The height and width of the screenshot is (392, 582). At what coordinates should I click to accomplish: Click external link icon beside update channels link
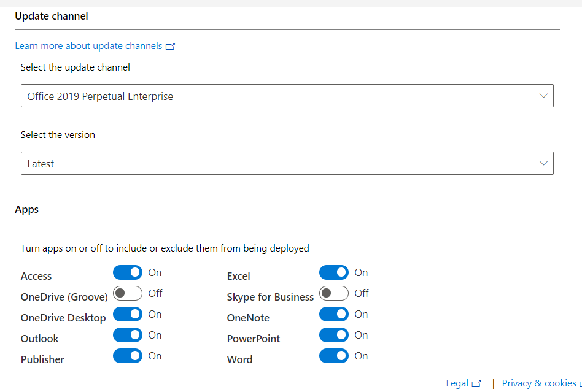tap(170, 47)
